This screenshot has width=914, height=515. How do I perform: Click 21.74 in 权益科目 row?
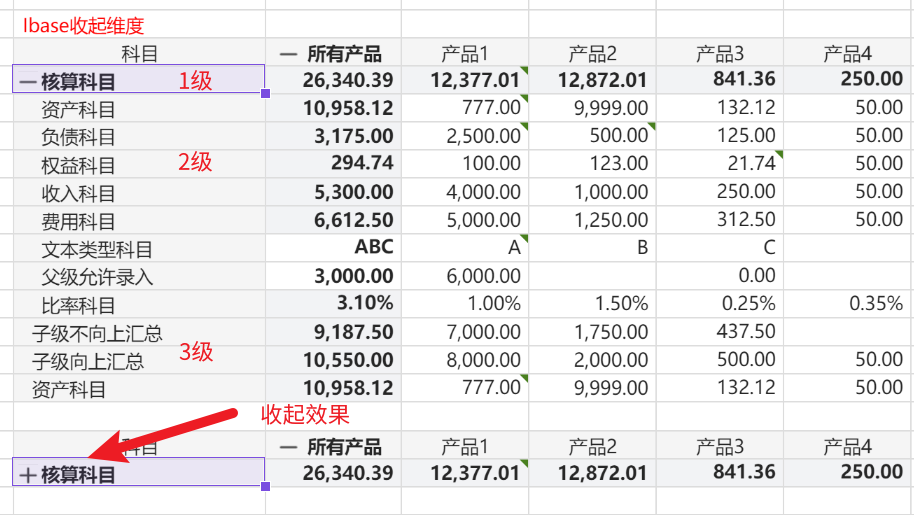point(751,164)
